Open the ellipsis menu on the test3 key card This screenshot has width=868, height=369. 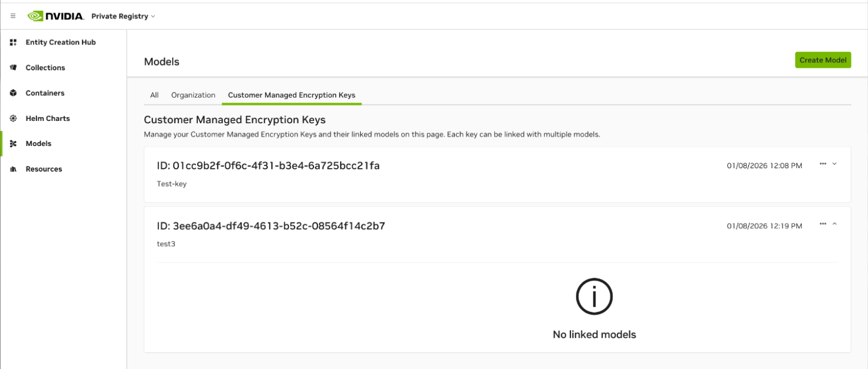822,224
